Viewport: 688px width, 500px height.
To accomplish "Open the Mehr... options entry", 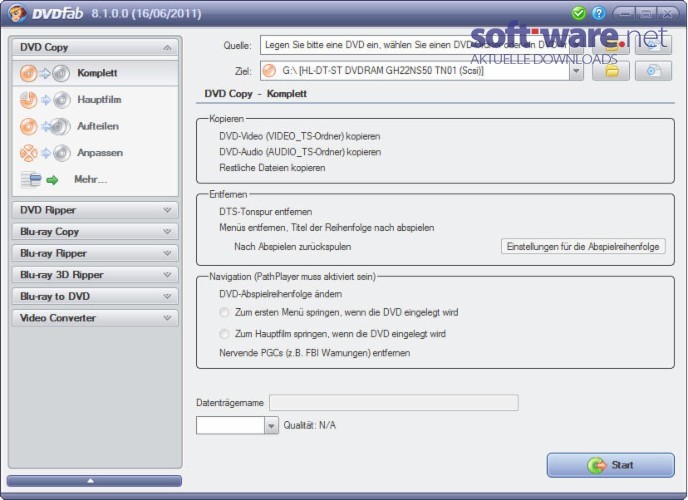I will pyautogui.click(x=95, y=179).
